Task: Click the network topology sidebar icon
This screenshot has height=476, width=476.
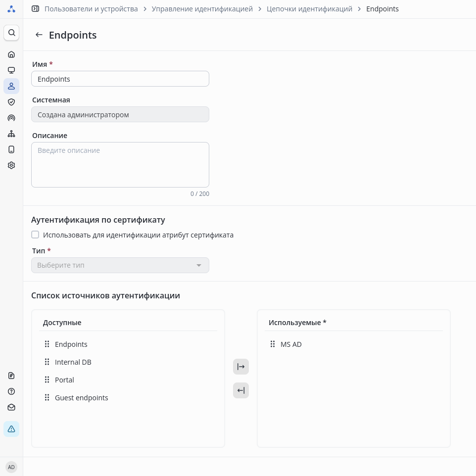Action: click(x=11, y=134)
